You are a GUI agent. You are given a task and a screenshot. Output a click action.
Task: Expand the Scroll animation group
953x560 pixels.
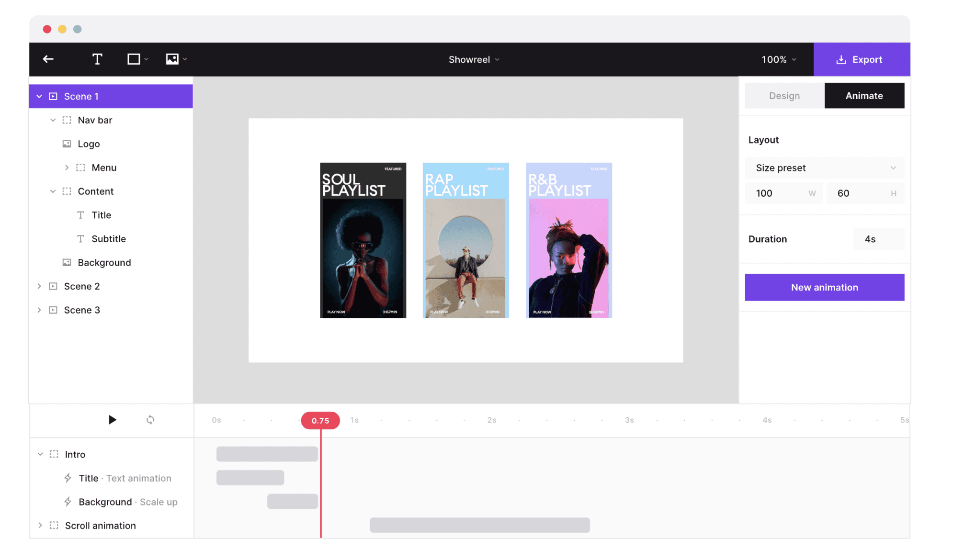pyautogui.click(x=40, y=525)
